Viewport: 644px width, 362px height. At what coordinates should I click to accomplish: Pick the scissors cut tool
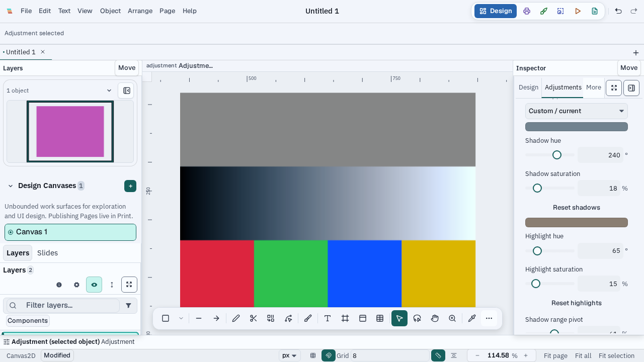click(x=254, y=318)
